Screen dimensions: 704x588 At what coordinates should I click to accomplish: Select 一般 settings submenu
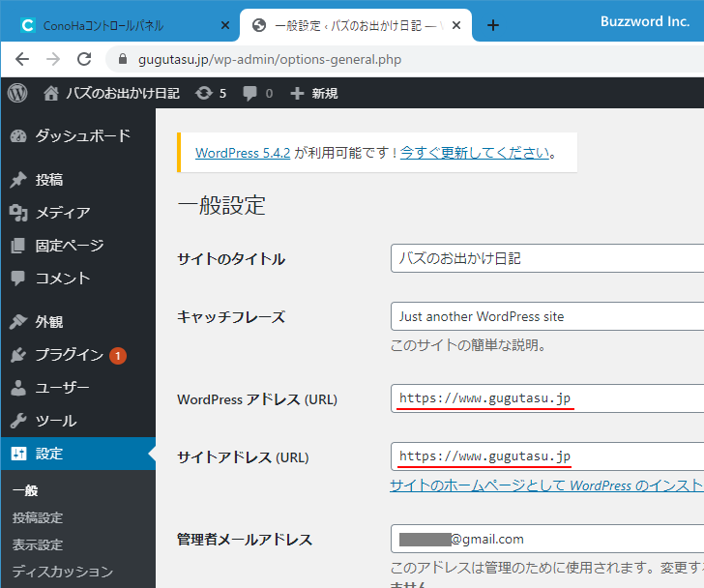[x=25, y=490]
